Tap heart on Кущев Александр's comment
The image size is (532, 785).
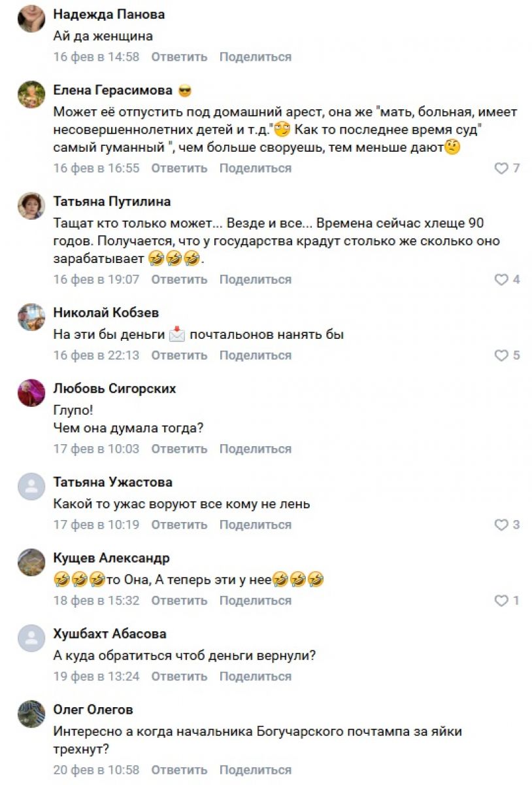coord(501,601)
